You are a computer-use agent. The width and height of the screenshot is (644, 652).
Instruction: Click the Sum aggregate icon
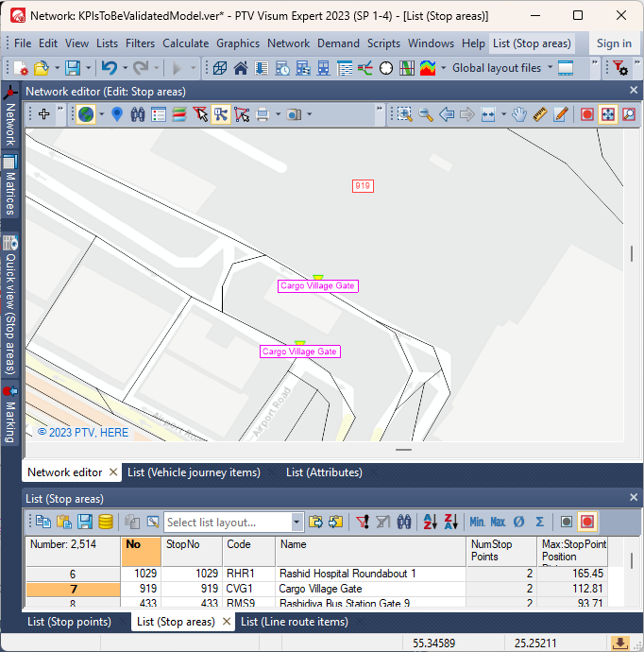[x=539, y=522]
